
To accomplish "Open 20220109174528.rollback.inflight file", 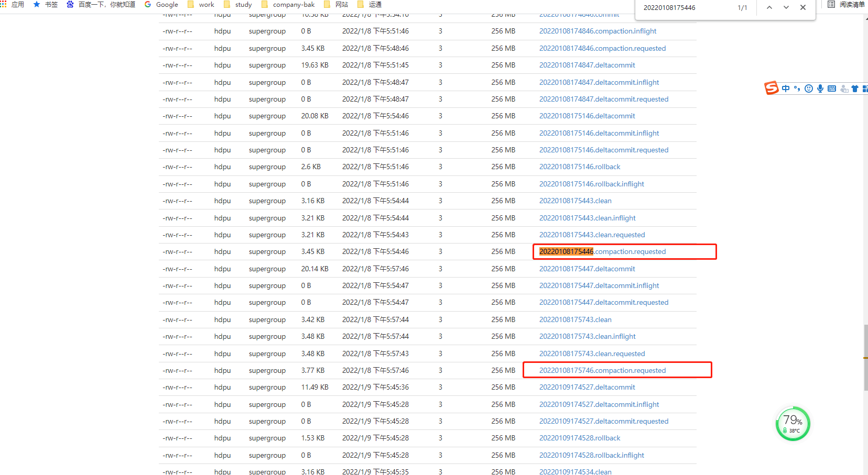I will pyautogui.click(x=592, y=455).
